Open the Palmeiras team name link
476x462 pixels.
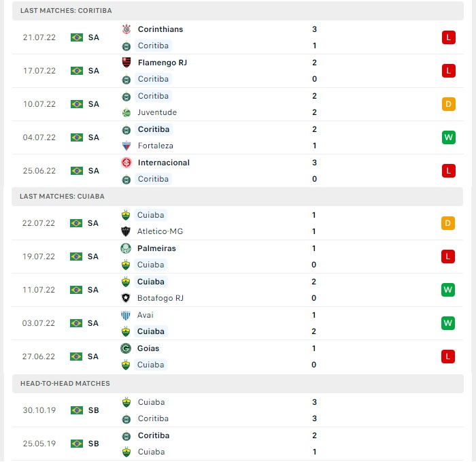point(156,248)
